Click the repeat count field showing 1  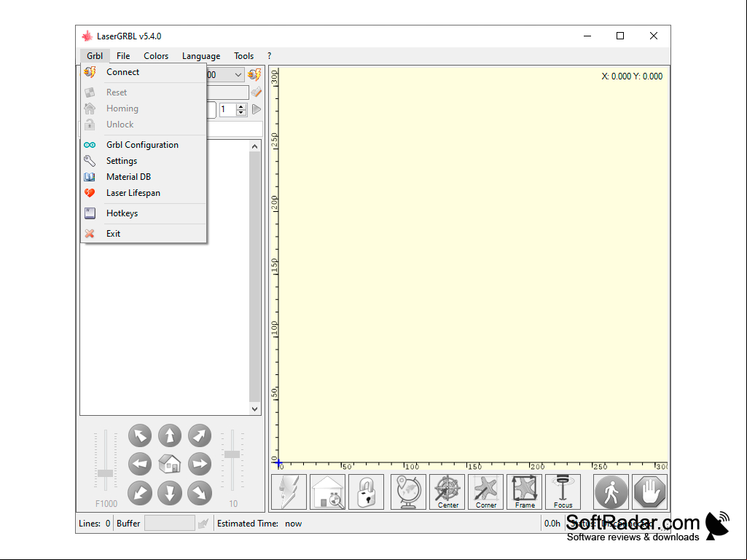point(227,109)
